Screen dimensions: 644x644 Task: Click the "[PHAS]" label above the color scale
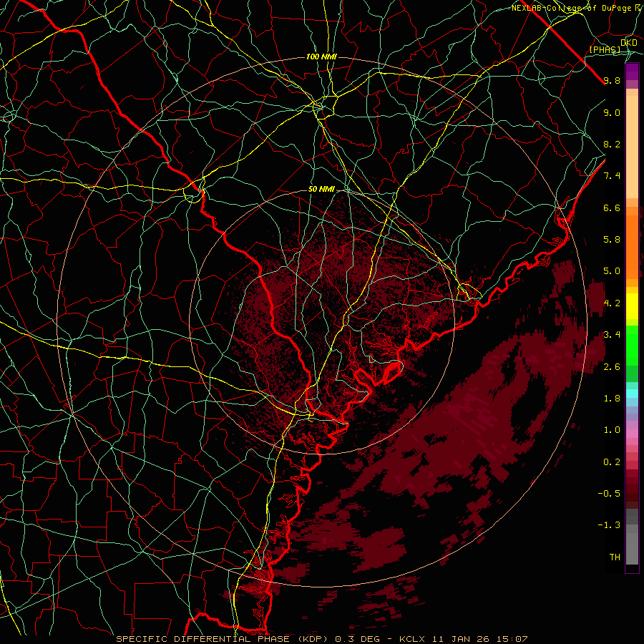tap(605, 49)
